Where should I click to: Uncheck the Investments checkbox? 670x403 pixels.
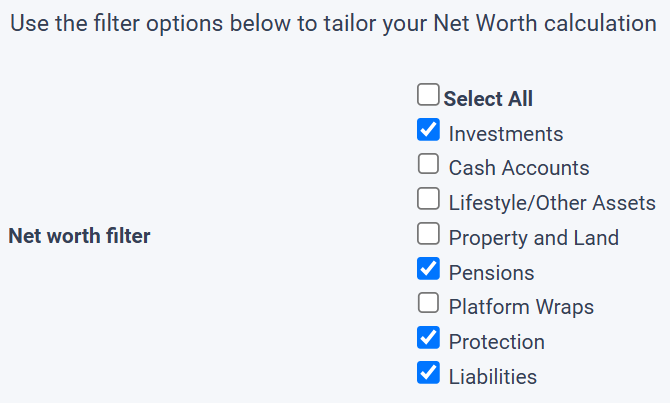tap(428, 130)
